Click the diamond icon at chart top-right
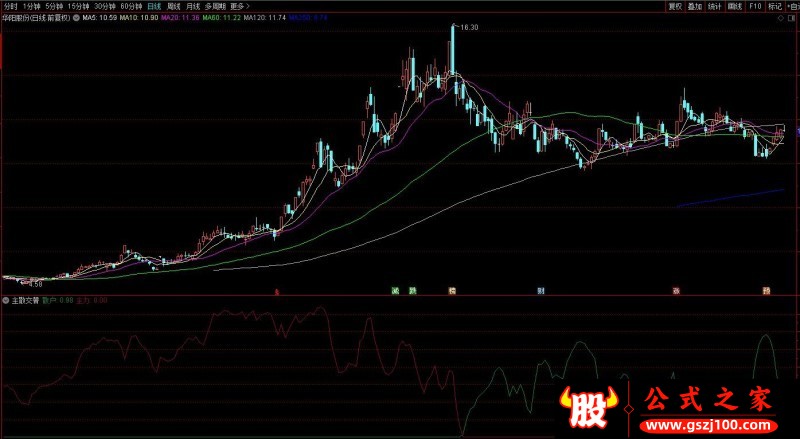 click(x=781, y=18)
